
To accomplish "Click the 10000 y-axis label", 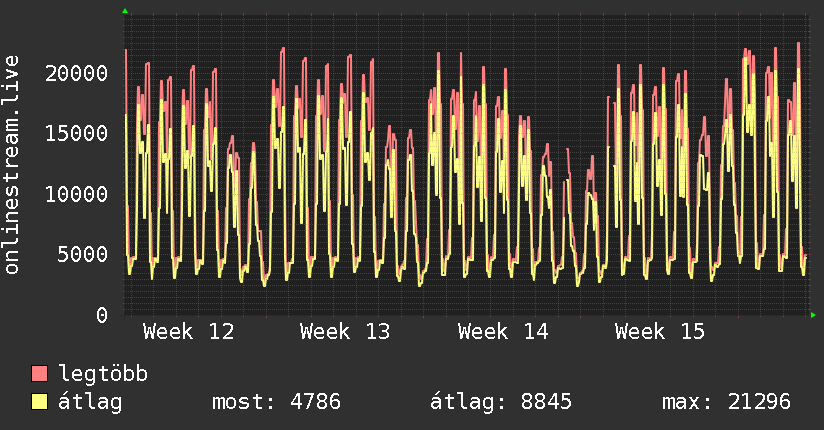I will 77,194.
